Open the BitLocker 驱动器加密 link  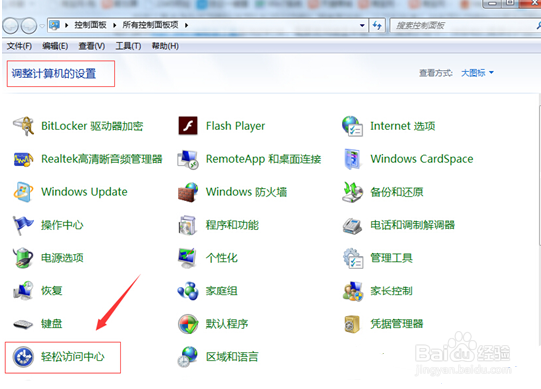92,126
